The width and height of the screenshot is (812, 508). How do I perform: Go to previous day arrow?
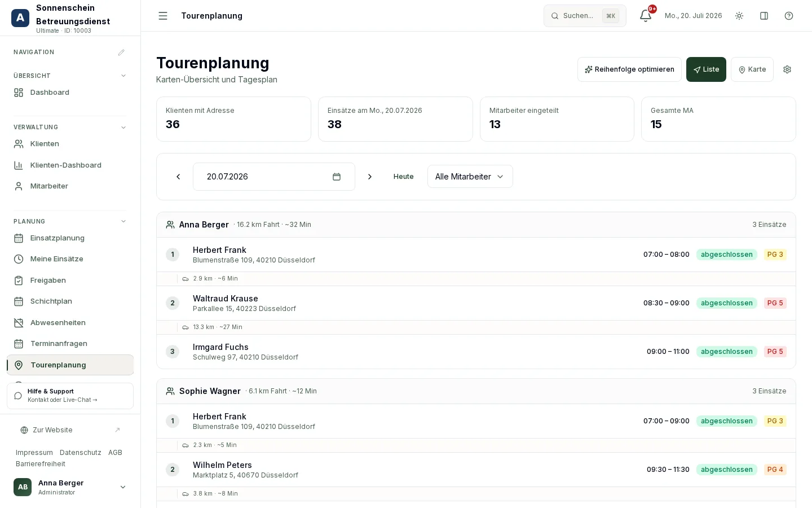pyautogui.click(x=178, y=177)
